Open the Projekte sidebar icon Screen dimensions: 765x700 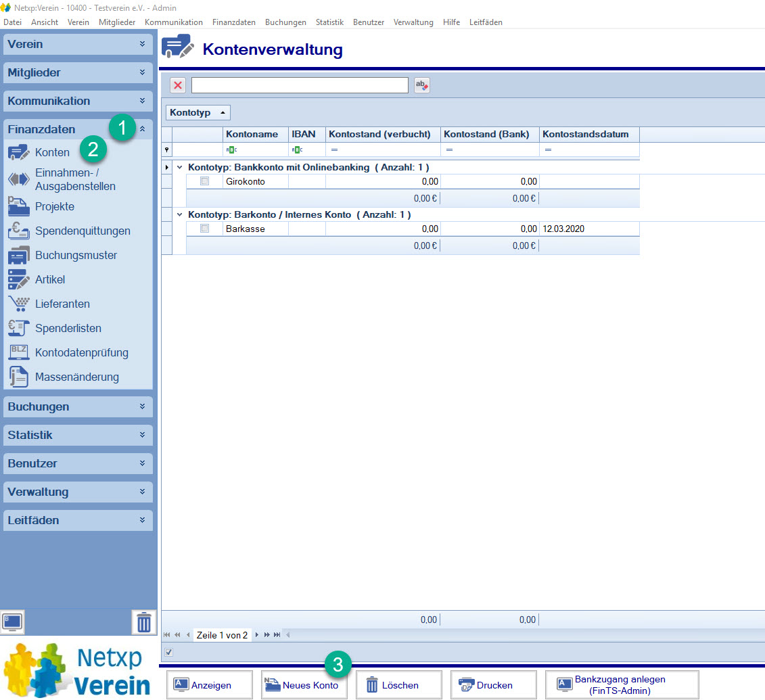tap(18, 206)
